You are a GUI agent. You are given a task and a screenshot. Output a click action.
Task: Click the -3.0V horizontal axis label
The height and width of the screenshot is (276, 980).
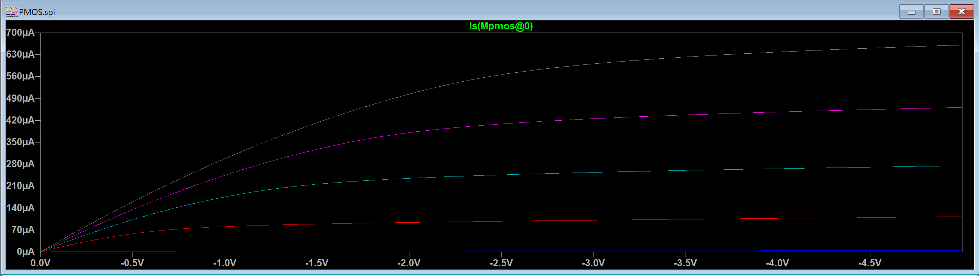[593, 263]
